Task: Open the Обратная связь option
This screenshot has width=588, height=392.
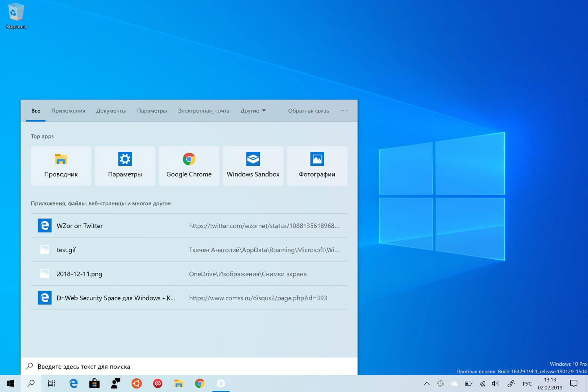Action: pyautogui.click(x=309, y=111)
